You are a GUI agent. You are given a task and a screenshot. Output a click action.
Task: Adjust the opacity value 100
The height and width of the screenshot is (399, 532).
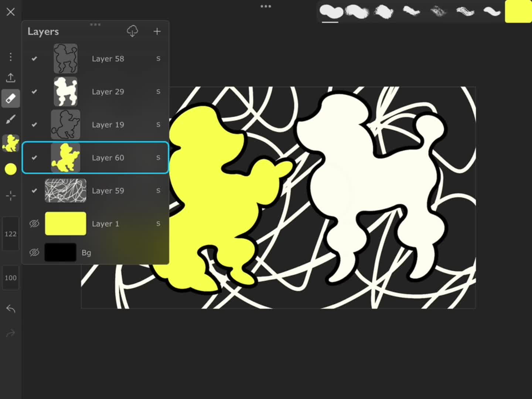point(11,278)
